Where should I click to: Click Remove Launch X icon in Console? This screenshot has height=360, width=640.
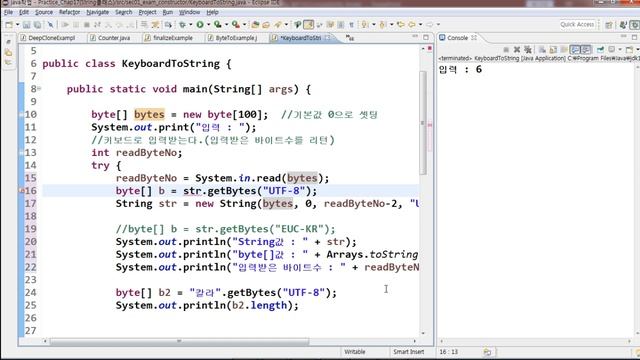[516, 49]
